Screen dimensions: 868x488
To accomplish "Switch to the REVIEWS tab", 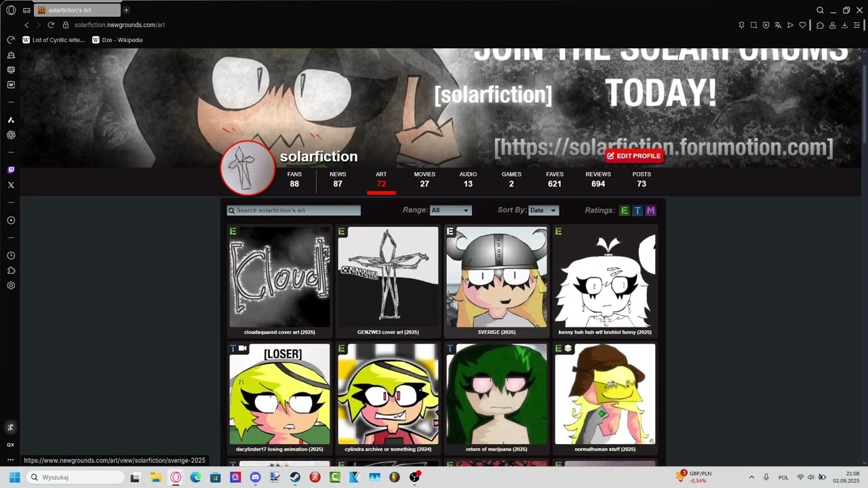I will pyautogui.click(x=598, y=180).
